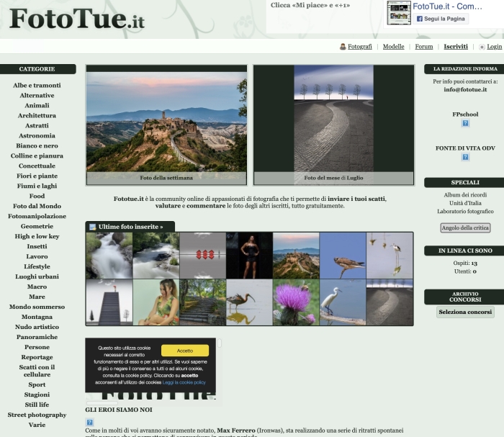
Task: Open the Iscriviti registration link
Action: coord(456,47)
